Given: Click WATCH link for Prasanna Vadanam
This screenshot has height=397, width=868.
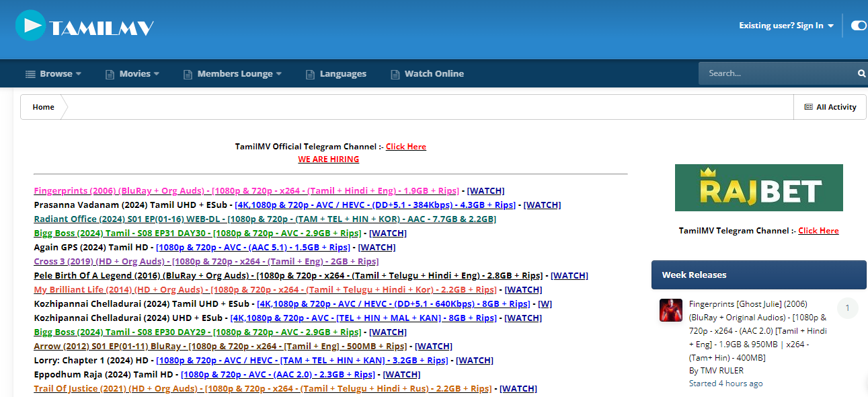Looking at the screenshot, I should (543, 205).
